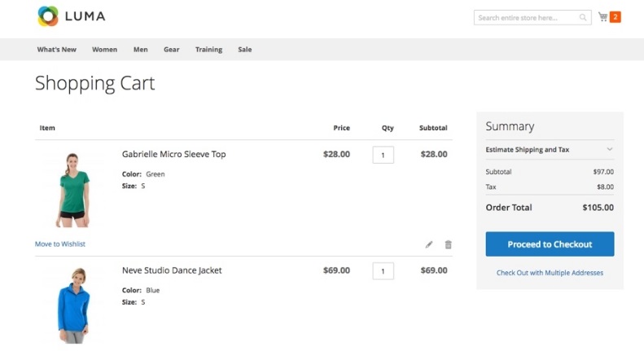Open the What's New page
The width and height of the screenshot is (644, 351).
tap(56, 50)
